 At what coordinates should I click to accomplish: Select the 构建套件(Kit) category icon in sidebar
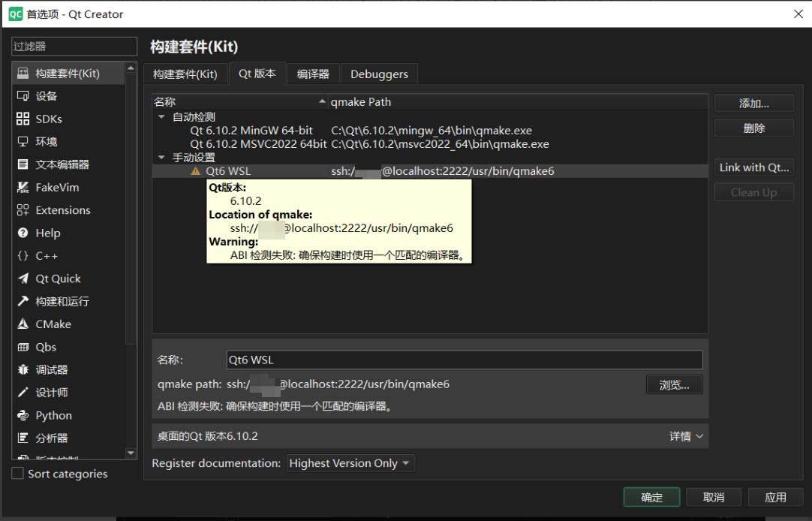[x=23, y=73]
